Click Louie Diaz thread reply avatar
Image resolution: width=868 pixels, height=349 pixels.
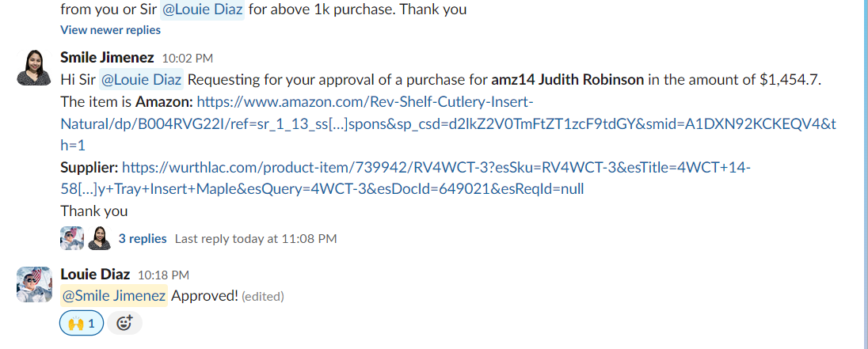coord(72,238)
